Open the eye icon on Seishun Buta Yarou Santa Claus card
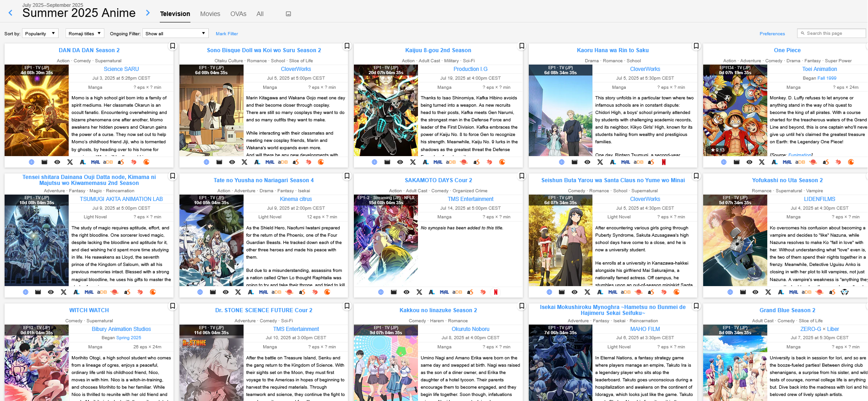868x401 pixels. tap(575, 292)
